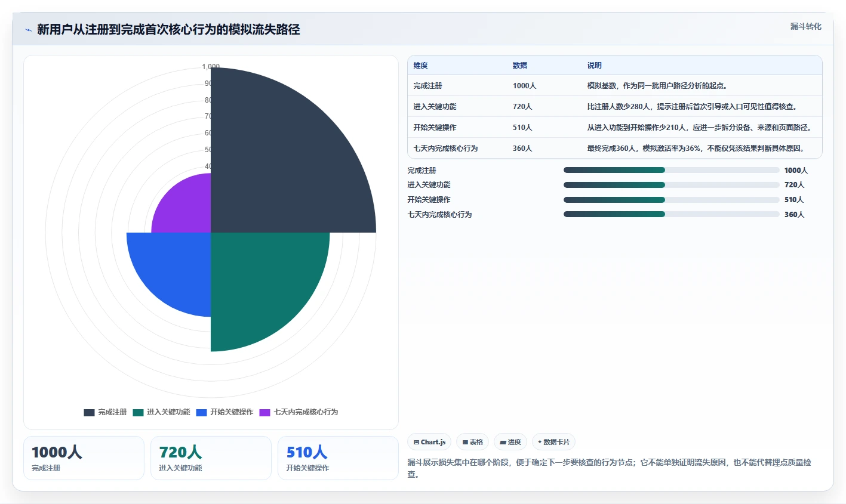Click table cell 七天内完成核心行为
This screenshot has height=504, width=846.
pyautogui.click(x=445, y=149)
